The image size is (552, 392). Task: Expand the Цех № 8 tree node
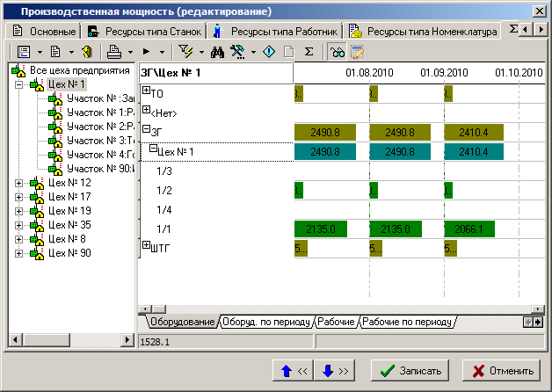[x=19, y=239]
